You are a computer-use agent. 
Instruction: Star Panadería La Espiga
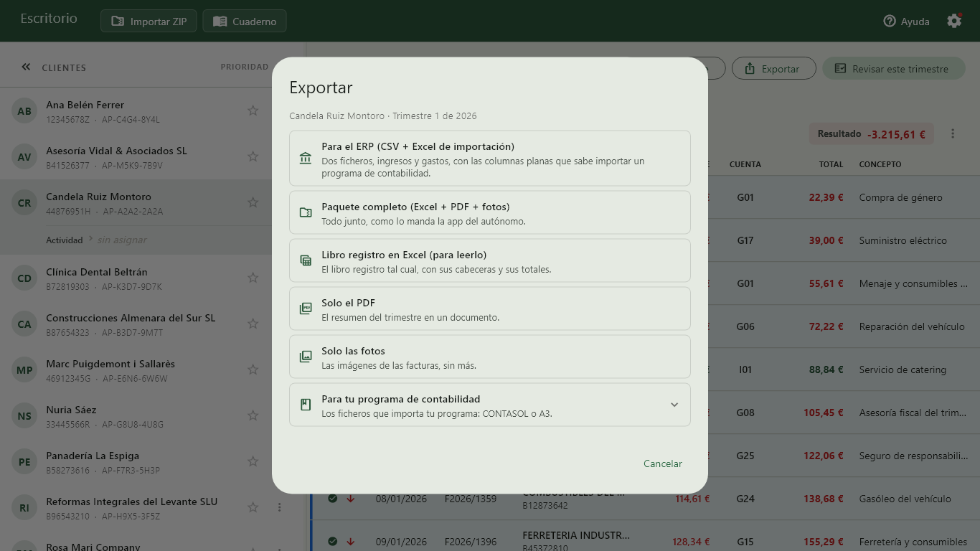[253, 461]
